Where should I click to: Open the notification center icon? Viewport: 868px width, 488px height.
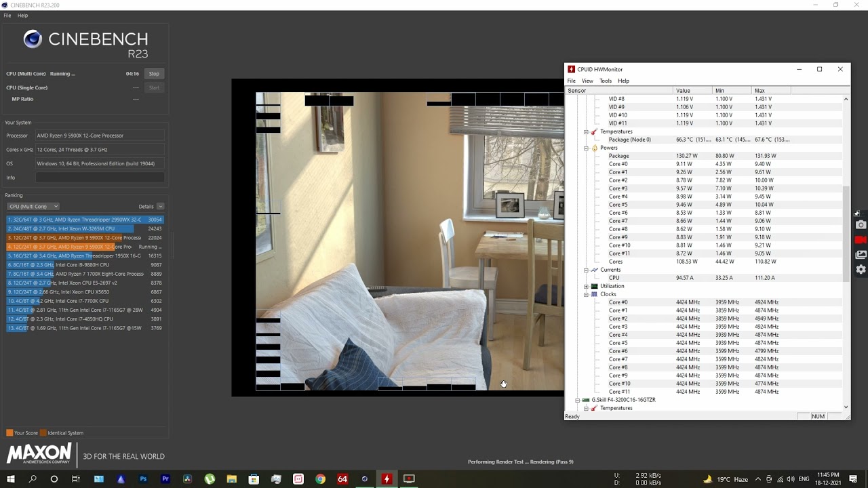[853, 479]
